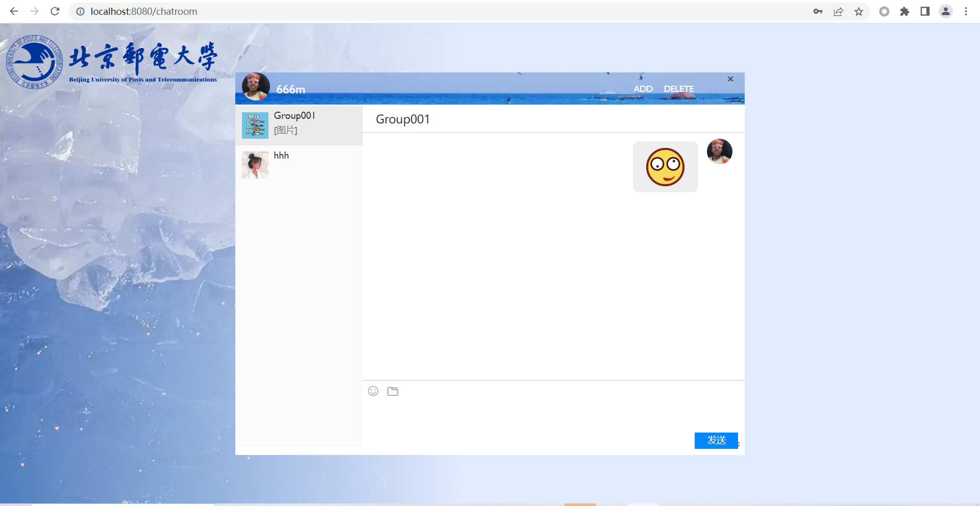The width and height of the screenshot is (980, 506).
Task: Click the blue 发送 send button
Action: [x=716, y=440]
